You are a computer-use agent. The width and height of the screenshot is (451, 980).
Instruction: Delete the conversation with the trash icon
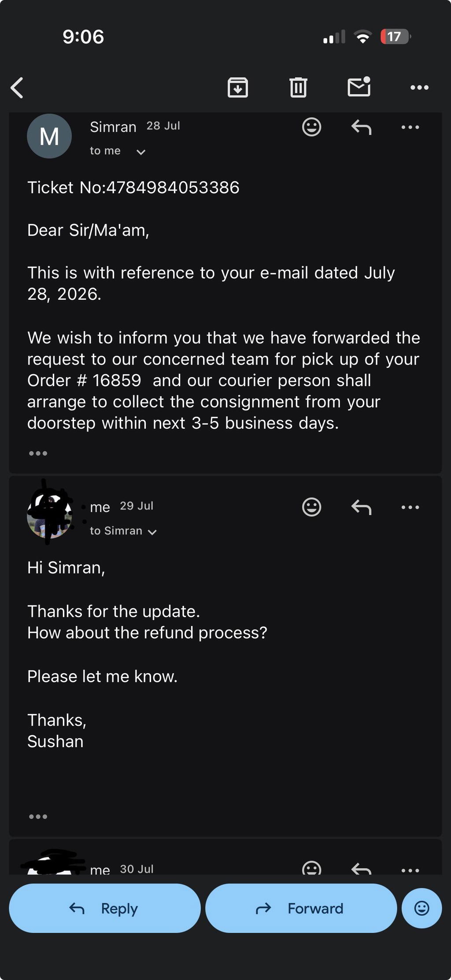pyautogui.click(x=298, y=87)
